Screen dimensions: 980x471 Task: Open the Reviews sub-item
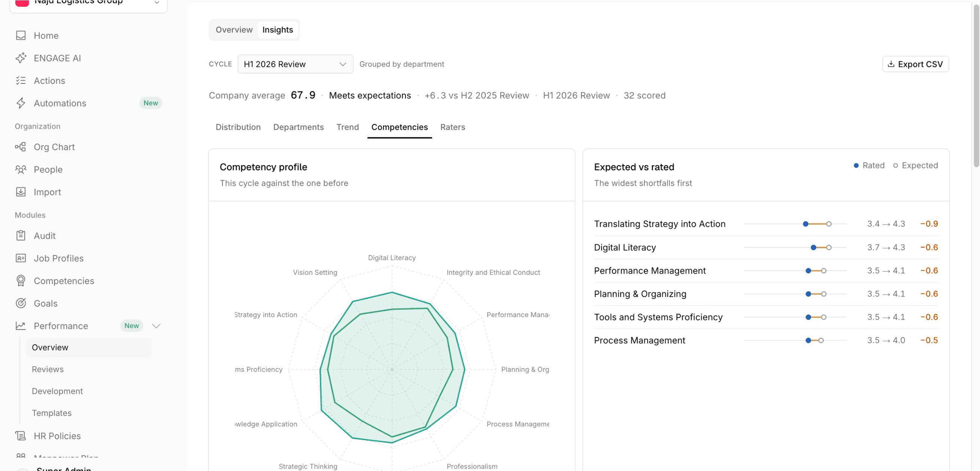point(48,369)
